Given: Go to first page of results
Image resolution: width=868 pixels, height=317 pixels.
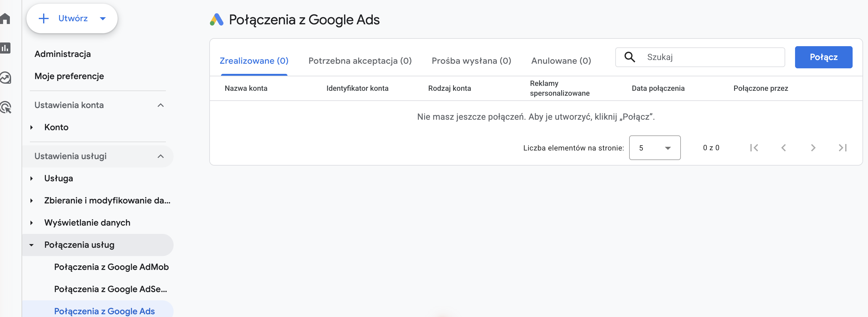Looking at the screenshot, I should point(754,147).
